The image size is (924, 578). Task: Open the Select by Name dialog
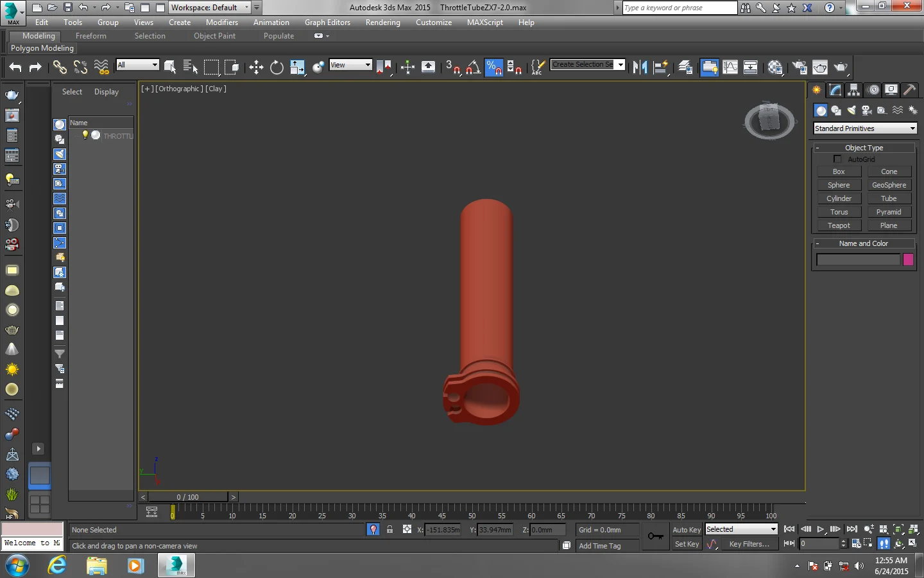(191, 67)
